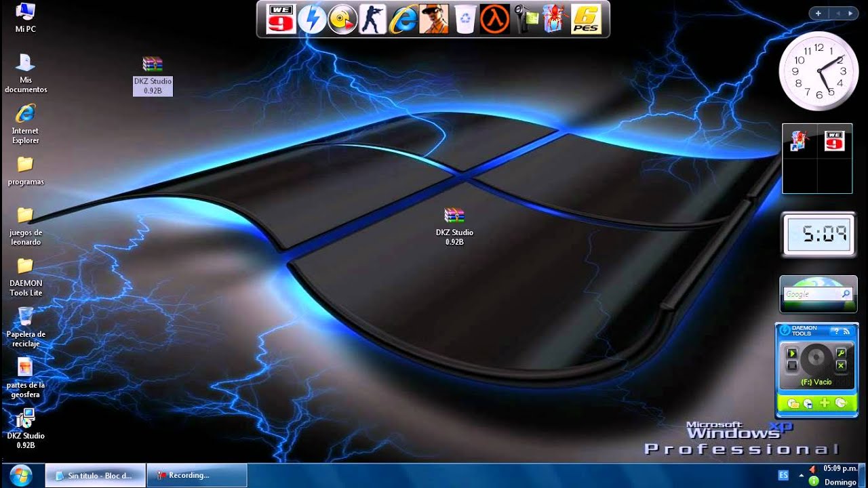
Task: Open partes de la geosfera file
Action: point(26,378)
